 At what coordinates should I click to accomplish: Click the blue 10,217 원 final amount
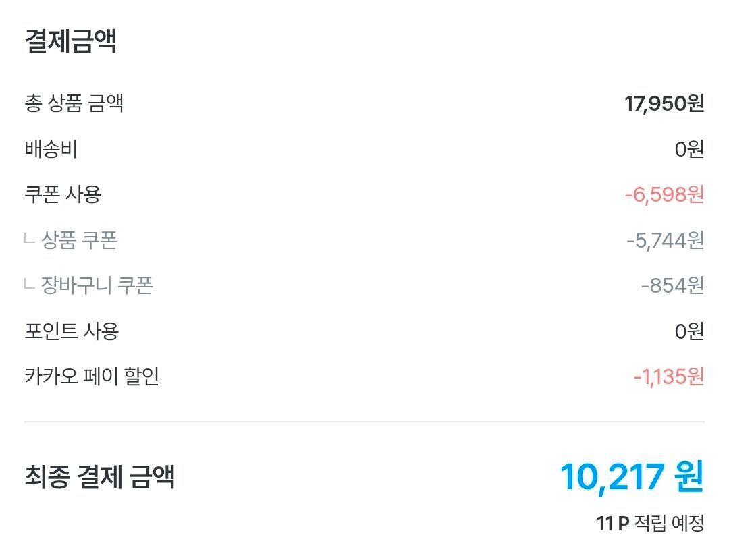coord(632,477)
